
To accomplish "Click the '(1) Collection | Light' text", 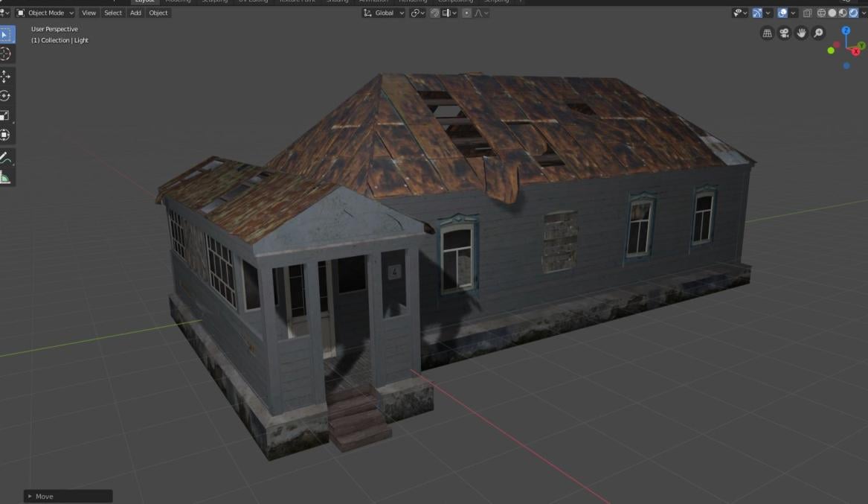I will pos(60,40).
